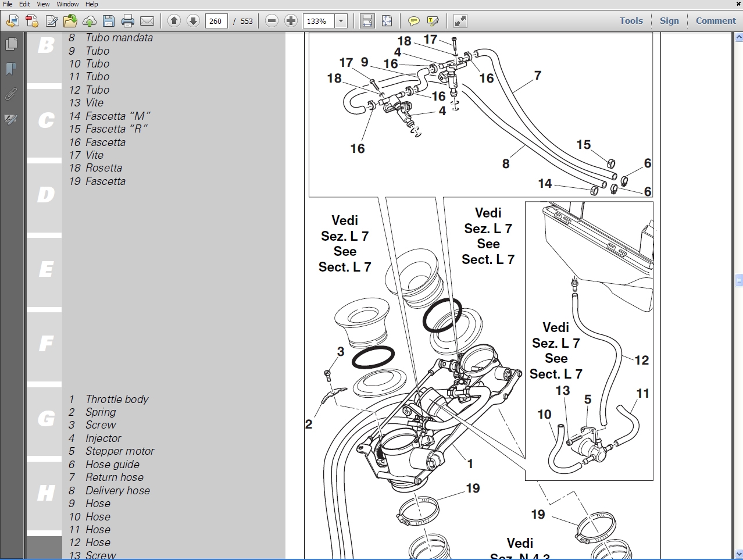The height and width of the screenshot is (560, 743).
Task: Go to next page with down arrow
Action: 193,21
